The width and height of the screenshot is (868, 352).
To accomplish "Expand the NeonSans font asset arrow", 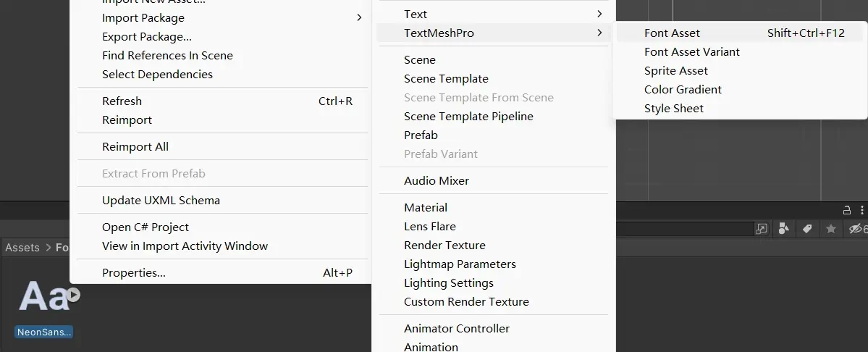I will [x=73, y=295].
